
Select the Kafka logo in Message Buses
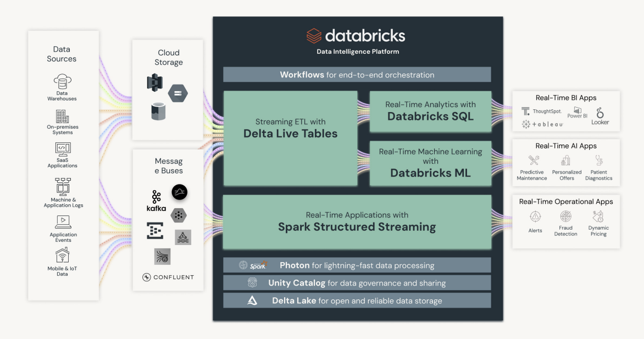pos(156,199)
